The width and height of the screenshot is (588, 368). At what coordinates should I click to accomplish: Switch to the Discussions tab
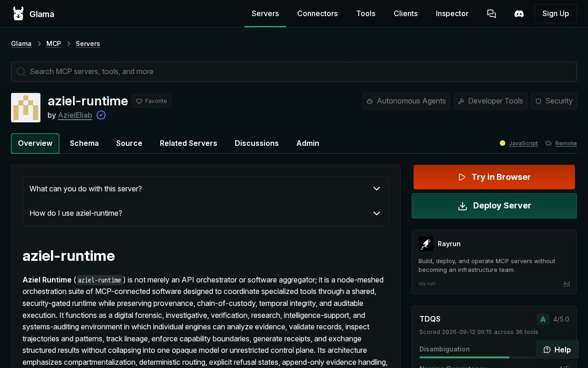coord(257,144)
